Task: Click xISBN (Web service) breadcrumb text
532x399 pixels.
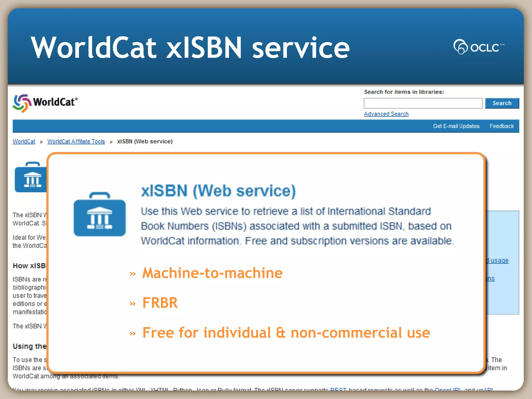Action: (145, 141)
